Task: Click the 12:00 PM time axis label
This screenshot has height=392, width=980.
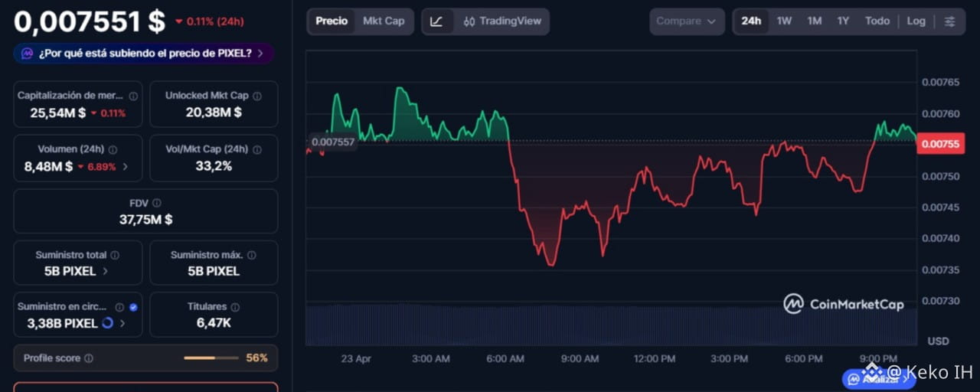Action: 654,359
